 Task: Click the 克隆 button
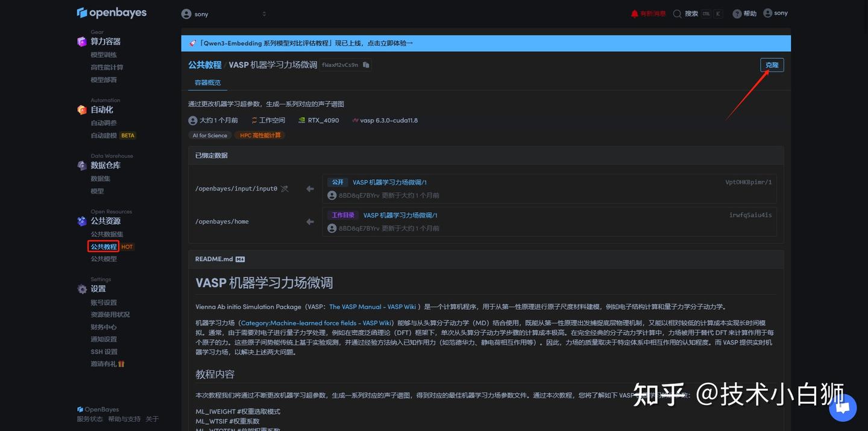click(x=772, y=64)
